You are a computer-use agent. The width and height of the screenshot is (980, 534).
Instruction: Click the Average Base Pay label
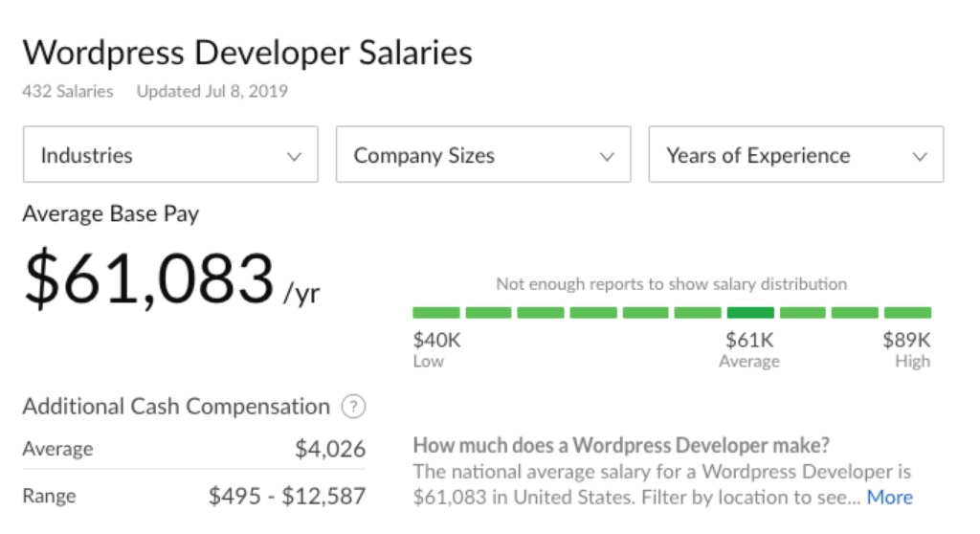click(111, 213)
